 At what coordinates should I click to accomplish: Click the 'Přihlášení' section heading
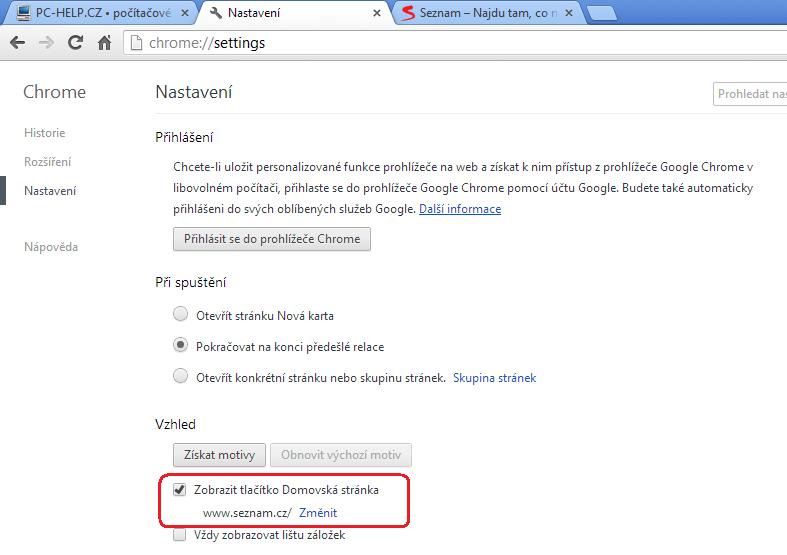tap(184, 137)
